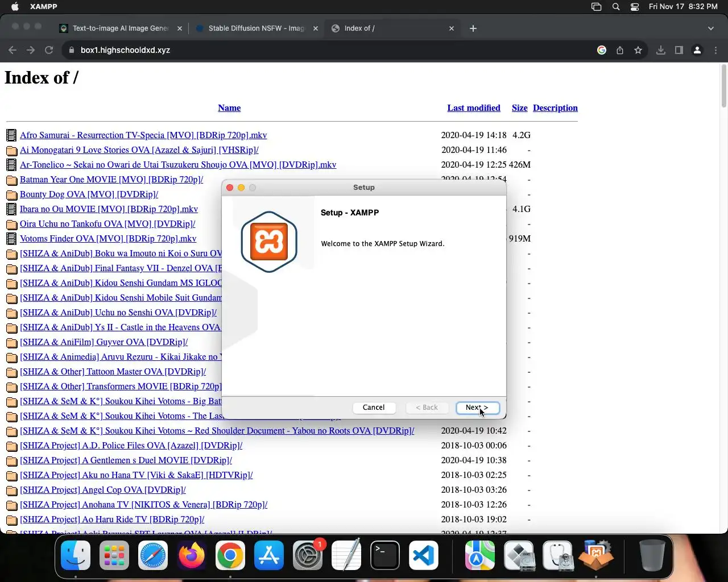Image resolution: width=728 pixels, height=582 pixels.
Task: Go back in browser history
Action: tap(13, 50)
